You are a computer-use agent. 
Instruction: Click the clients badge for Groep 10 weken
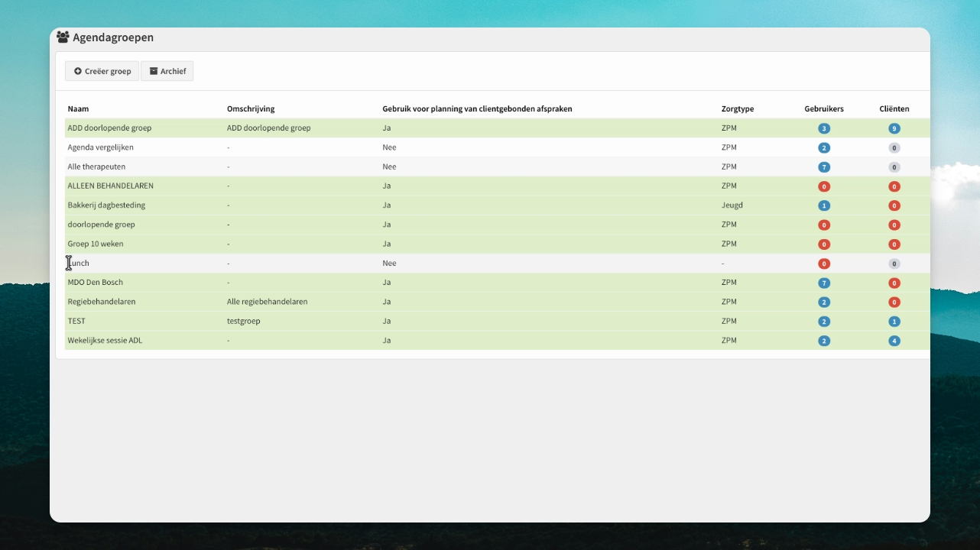[894, 244]
